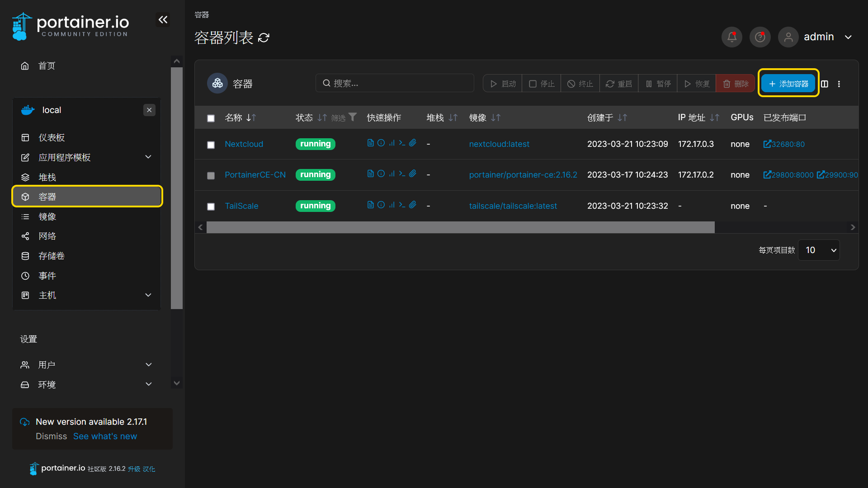This screenshot has width=868, height=488.
Task: Inspect the TailScale container
Action: coord(381,205)
